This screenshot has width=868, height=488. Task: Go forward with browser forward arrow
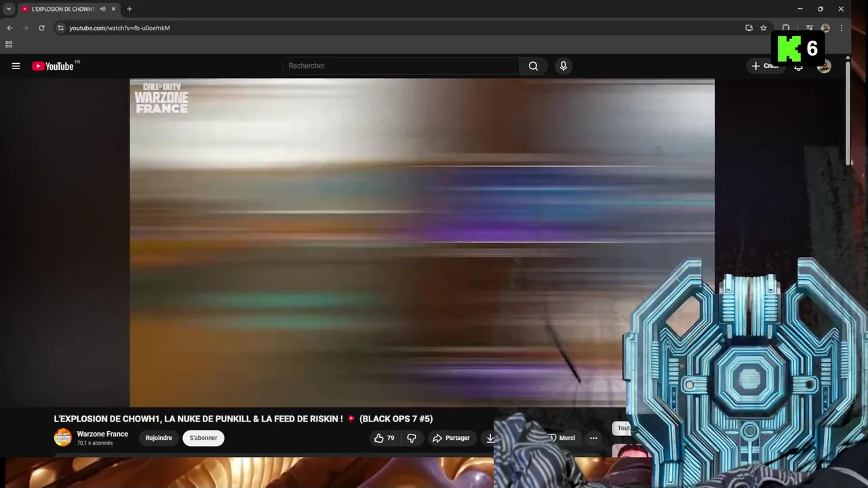[x=26, y=28]
